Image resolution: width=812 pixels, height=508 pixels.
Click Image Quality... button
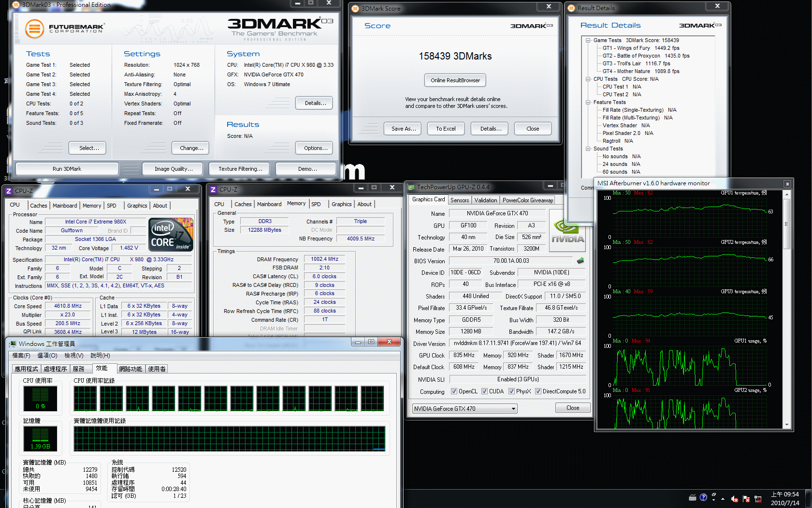(x=174, y=169)
